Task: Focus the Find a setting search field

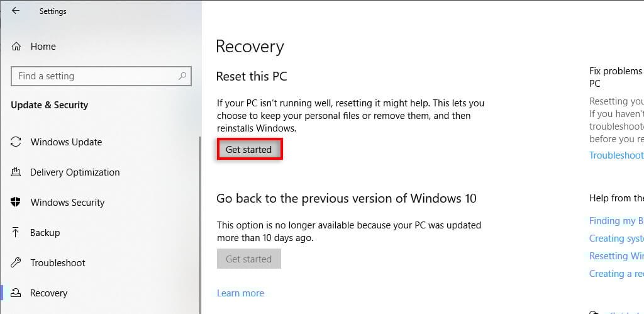Action: click(x=94, y=76)
